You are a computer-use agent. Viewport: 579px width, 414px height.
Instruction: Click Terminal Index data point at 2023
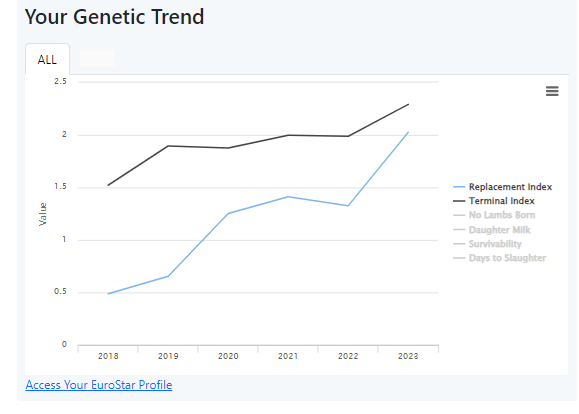pos(408,105)
